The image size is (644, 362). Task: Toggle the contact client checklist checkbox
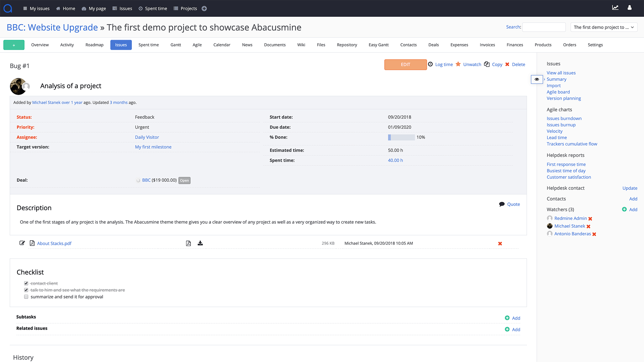click(x=26, y=283)
